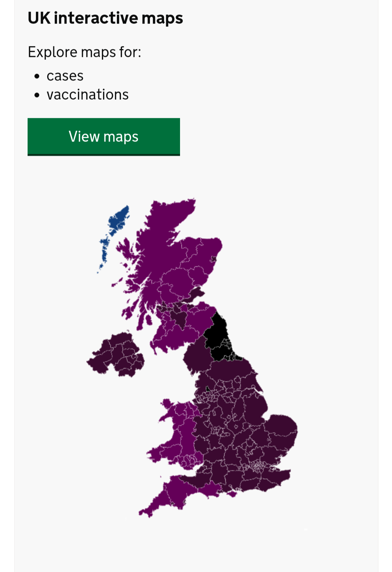Click the dark Fife peninsula on map
The width and height of the screenshot is (392, 572).
click(x=196, y=293)
